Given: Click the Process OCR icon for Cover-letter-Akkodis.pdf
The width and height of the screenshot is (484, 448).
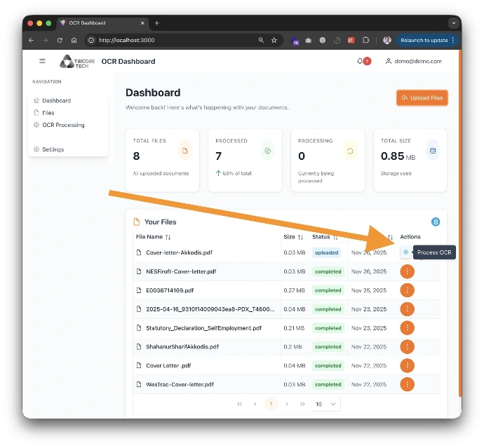Looking at the screenshot, I should tap(405, 252).
